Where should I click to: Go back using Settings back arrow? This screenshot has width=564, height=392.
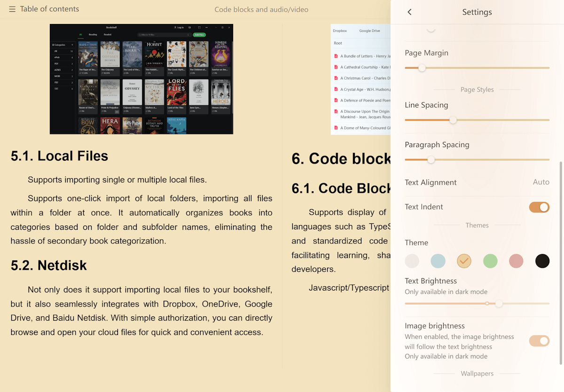[x=409, y=12]
